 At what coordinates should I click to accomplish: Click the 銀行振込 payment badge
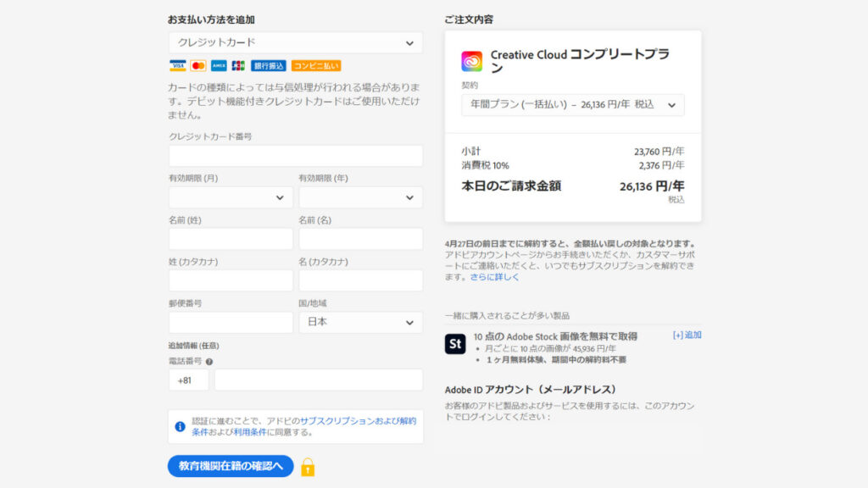[x=269, y=66]
